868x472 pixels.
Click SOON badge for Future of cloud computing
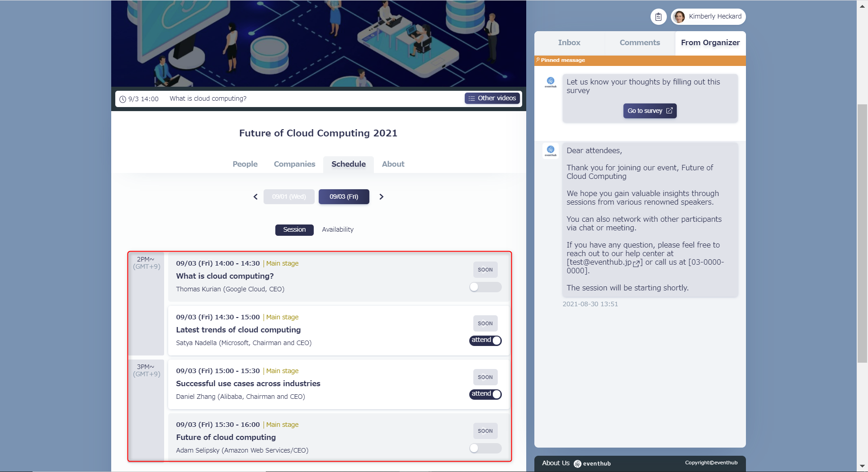click(486, 431)
